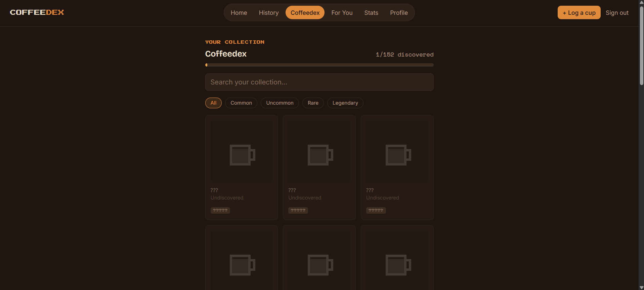Filter collection by Common

tap(241, 103)
